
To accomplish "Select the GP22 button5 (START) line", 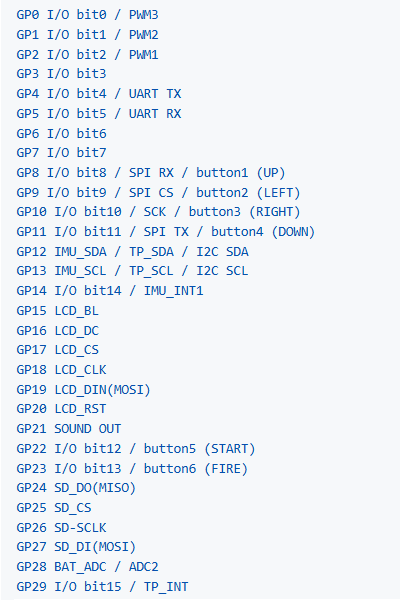I will tap(136, 449).
